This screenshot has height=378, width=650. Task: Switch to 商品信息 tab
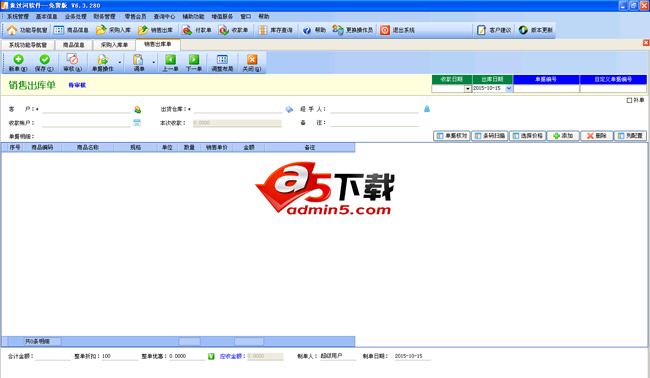(x=74, y=45)
